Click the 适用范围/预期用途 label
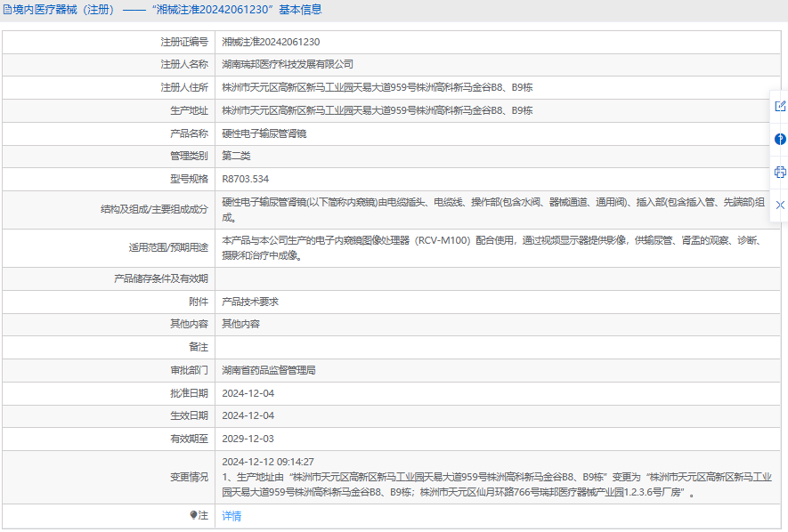 coord(168,247)
